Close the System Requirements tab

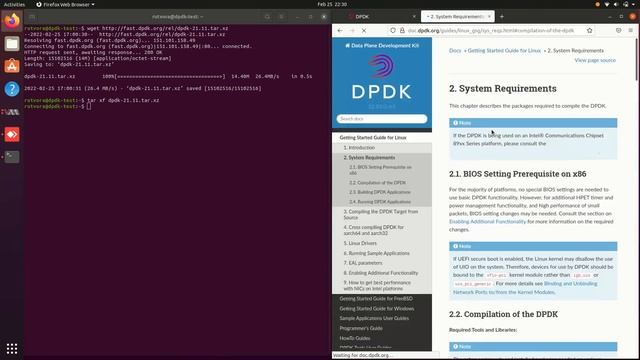pos(489,17)
